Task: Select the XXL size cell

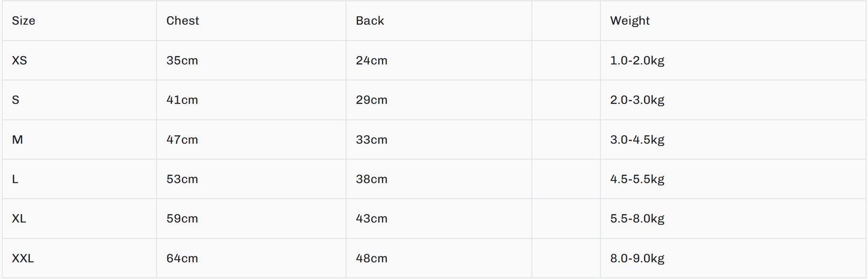Action: [x=23, y=259]
